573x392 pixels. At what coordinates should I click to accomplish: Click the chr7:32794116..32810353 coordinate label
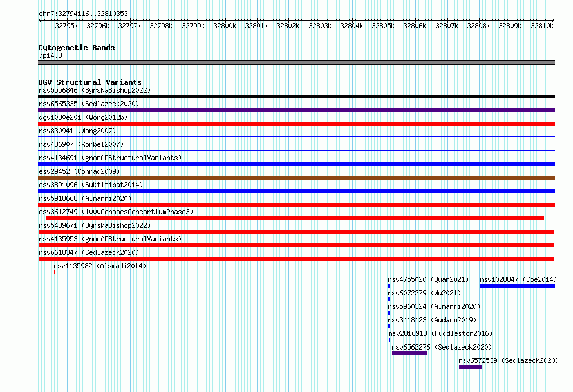83,14
